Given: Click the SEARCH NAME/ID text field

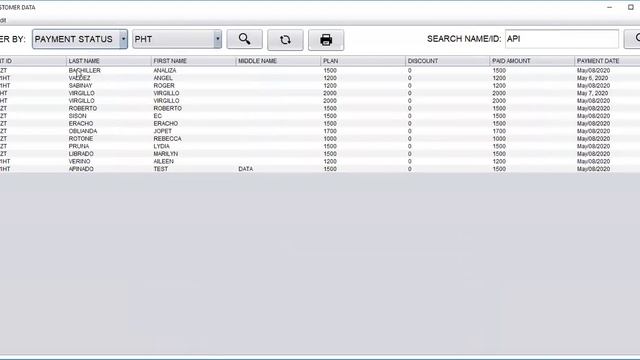Looking at the screenshot, I should [562, 39].
